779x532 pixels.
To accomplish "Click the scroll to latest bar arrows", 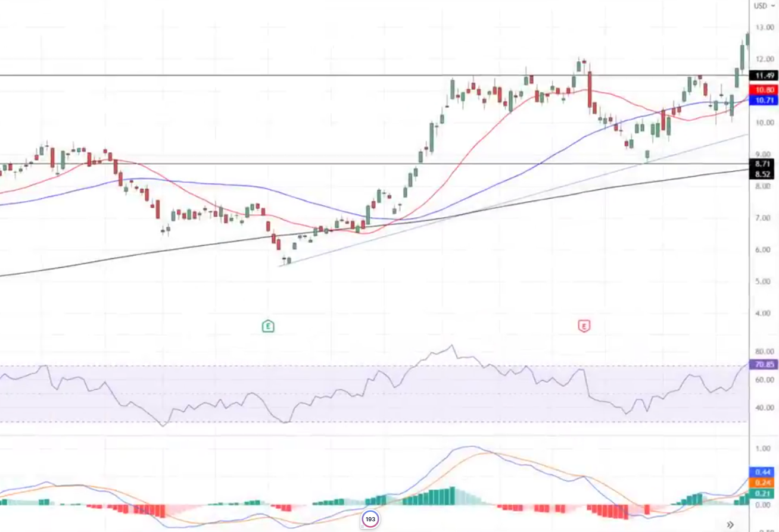I will click(730, 524).
